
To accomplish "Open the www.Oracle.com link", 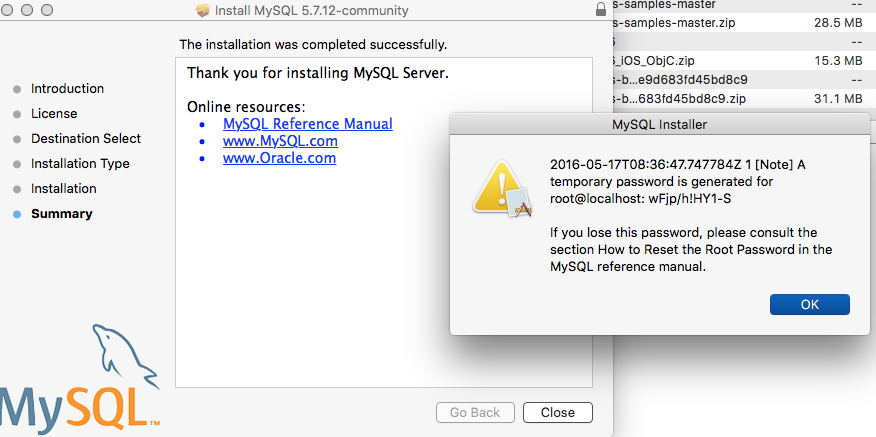I will pos(279,158).
